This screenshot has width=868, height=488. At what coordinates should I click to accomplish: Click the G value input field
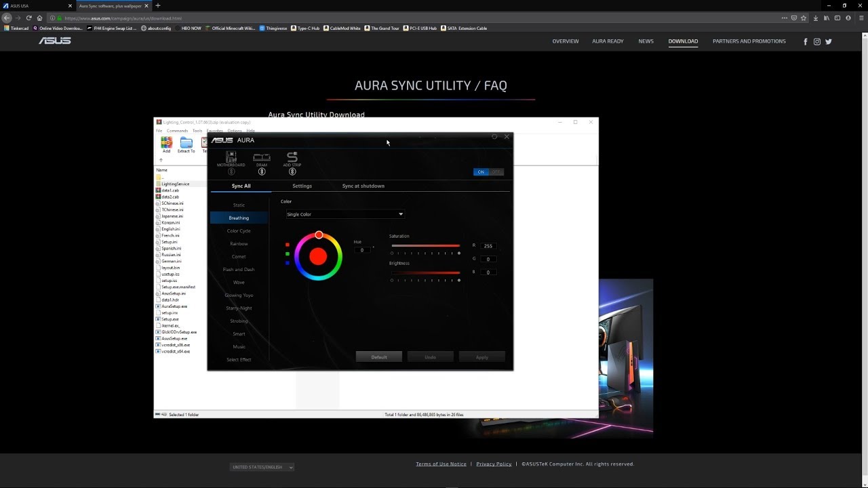(x=488, y=259)
